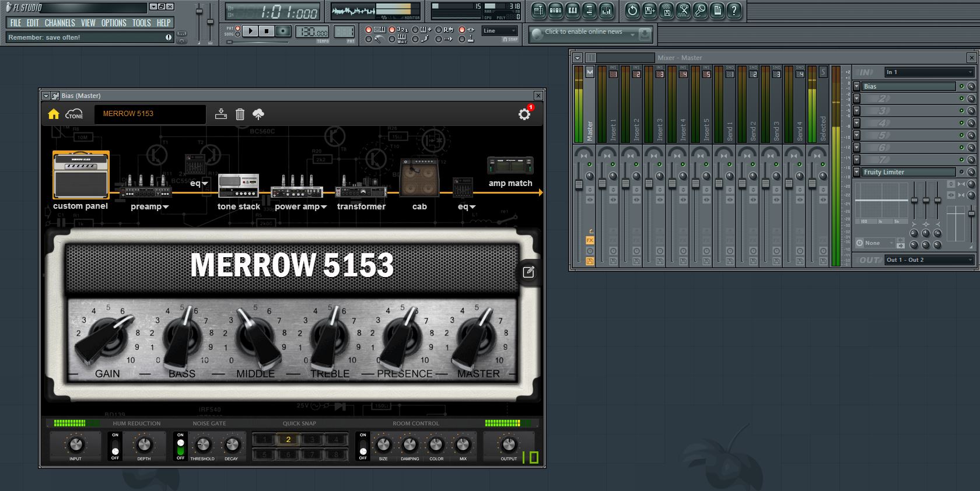980x491 pixels.
Task: Open the Out 1 - Out 2 output dropdown
Action: pyautogui.click(x=929, y=260)
